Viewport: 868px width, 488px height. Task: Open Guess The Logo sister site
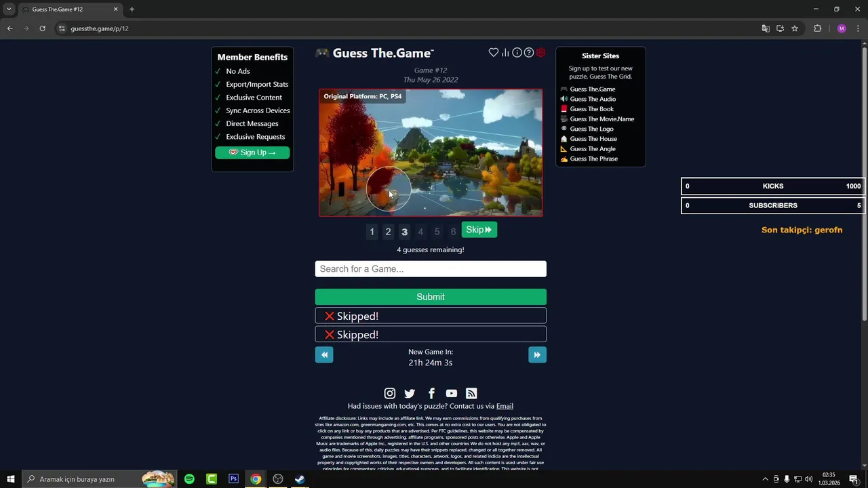591,129
